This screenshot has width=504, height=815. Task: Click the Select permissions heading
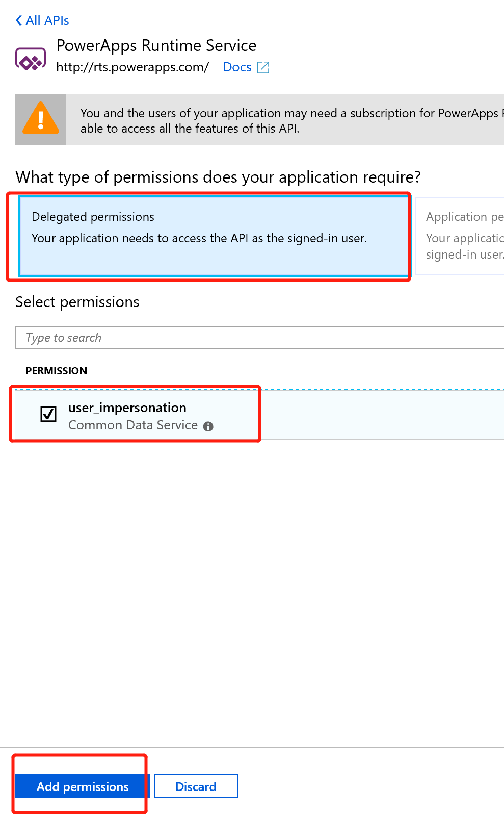click(x=77, y=302)
